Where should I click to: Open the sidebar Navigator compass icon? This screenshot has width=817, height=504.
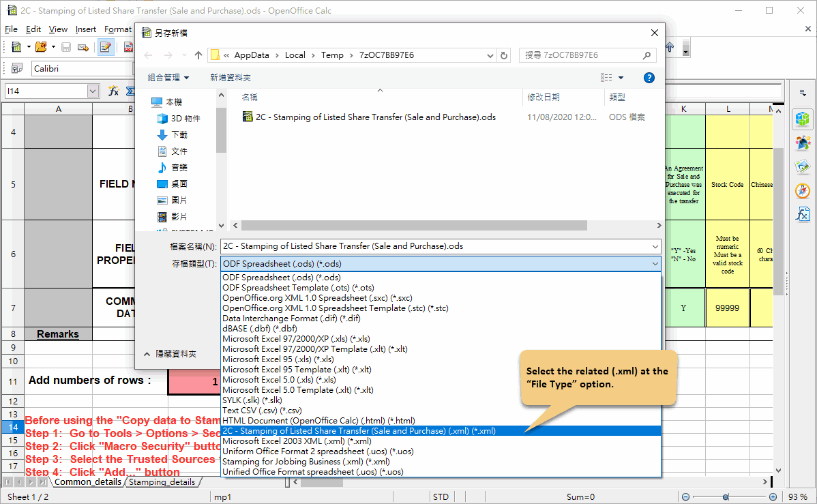point(803,191)
